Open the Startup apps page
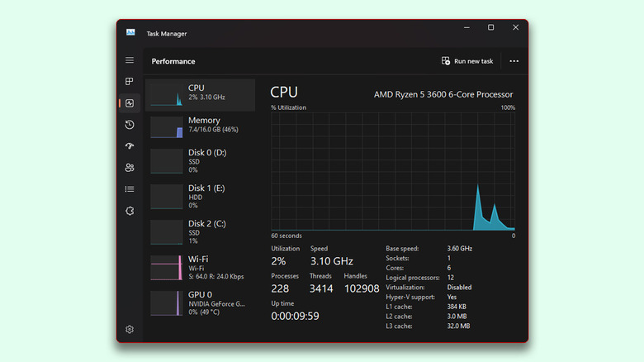The height and width of the screenshot is (362, 644). pos(130,146)
